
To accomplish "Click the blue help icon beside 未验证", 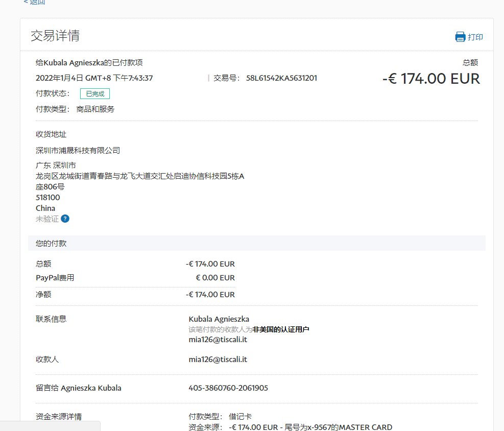I will [x=65, y=219].
